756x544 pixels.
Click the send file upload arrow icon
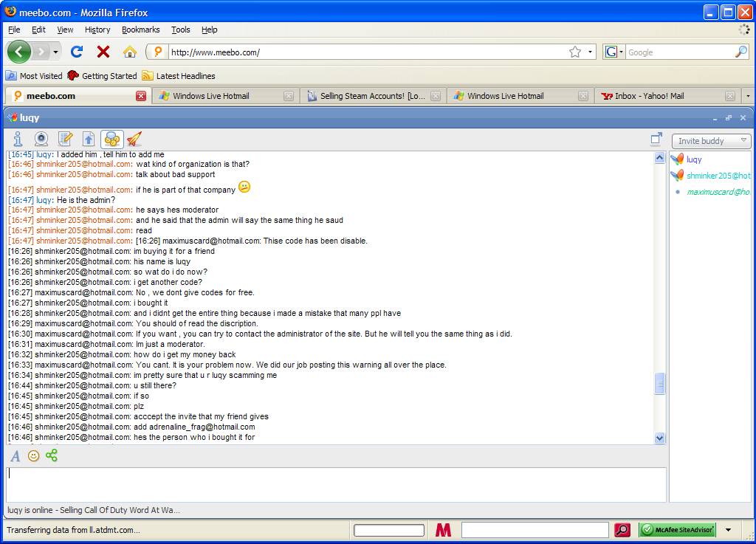(x=89, y=139)
